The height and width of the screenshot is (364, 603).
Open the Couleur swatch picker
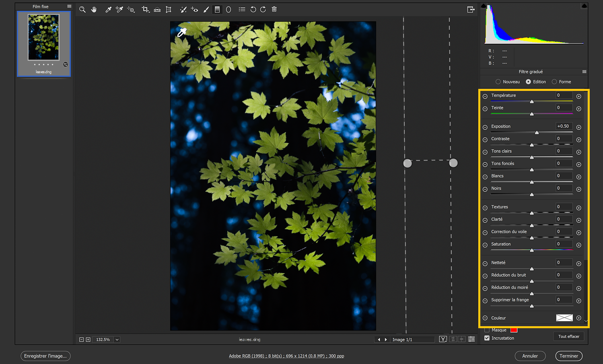pyautogui.click(x=564, y=318)
